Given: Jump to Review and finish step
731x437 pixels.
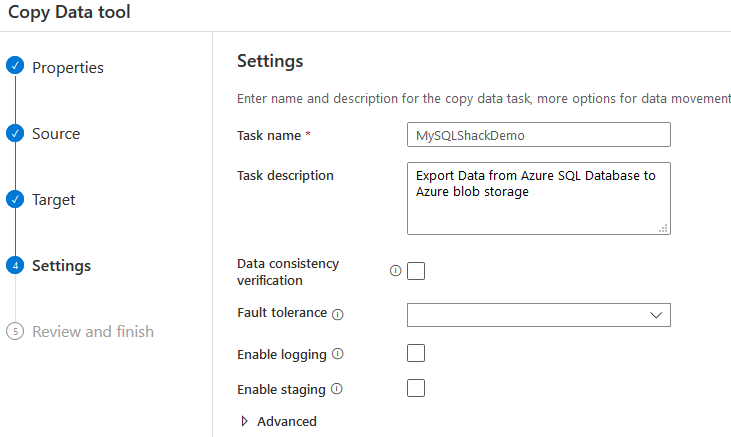Looking at the screenshot, I should (93, 332).
